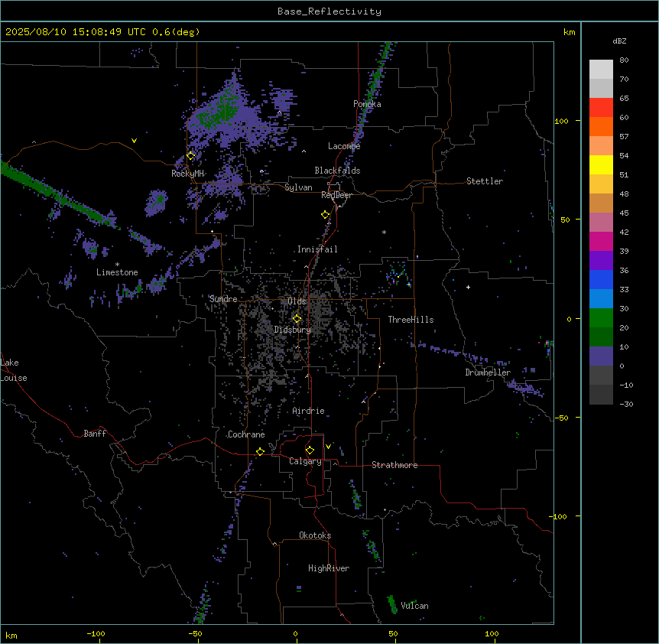659x644 pixels.
Task: Click the Innisfail city label
Action: [x=317, y=249]
